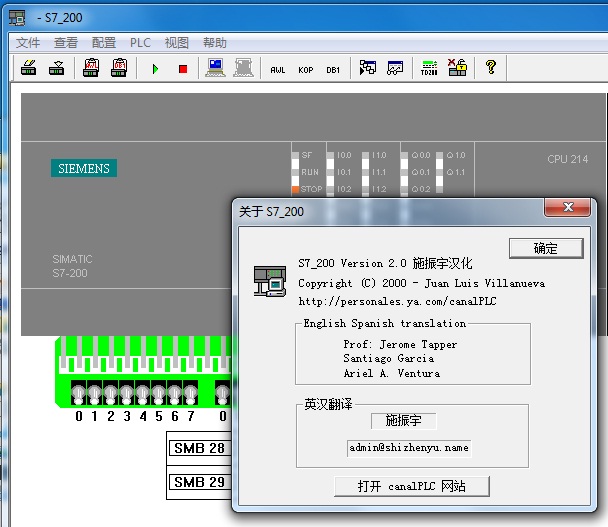
Task: Click the second PLC module icon with a down arrow
Action: (x=57, y=68)
